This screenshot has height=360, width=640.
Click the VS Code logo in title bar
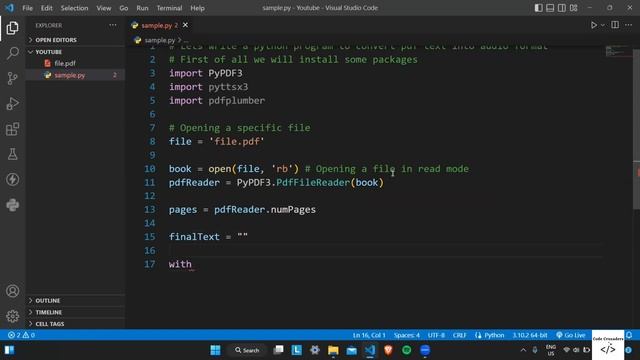[x=9, y=8]
